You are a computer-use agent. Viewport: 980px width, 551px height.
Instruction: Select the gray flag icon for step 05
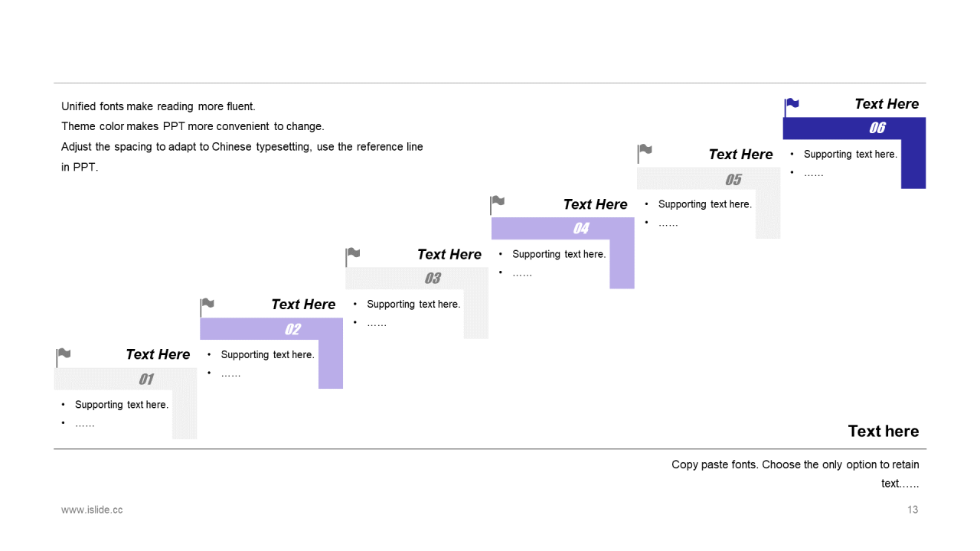point(645,153)
